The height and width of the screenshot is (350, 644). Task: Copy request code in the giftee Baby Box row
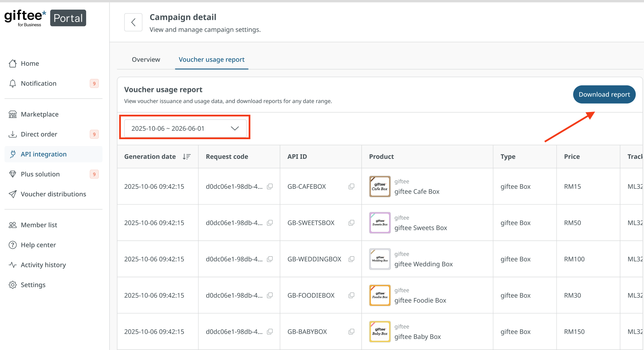tap(270, 332)
